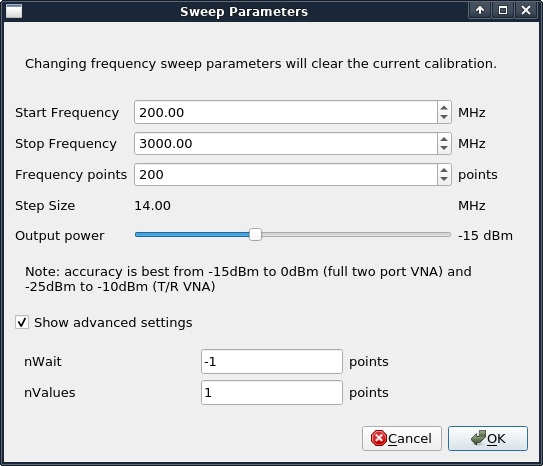The image size is (543, 466).
Task: Close the Sweep Parameters dialog window
Action: click(526, 10)
